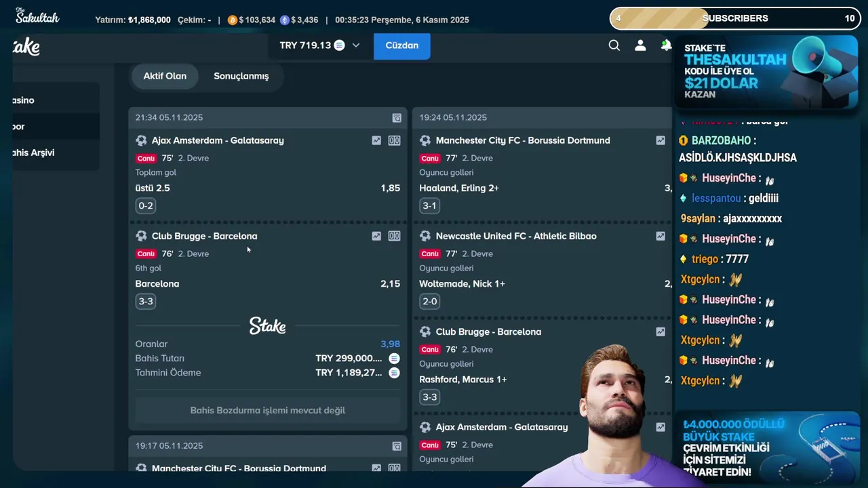Viewport: 868px width, 488px height.
Task: Open statistics icon for Club Brugge - Barcelona 6th gol
Action: tap(376, 236)
